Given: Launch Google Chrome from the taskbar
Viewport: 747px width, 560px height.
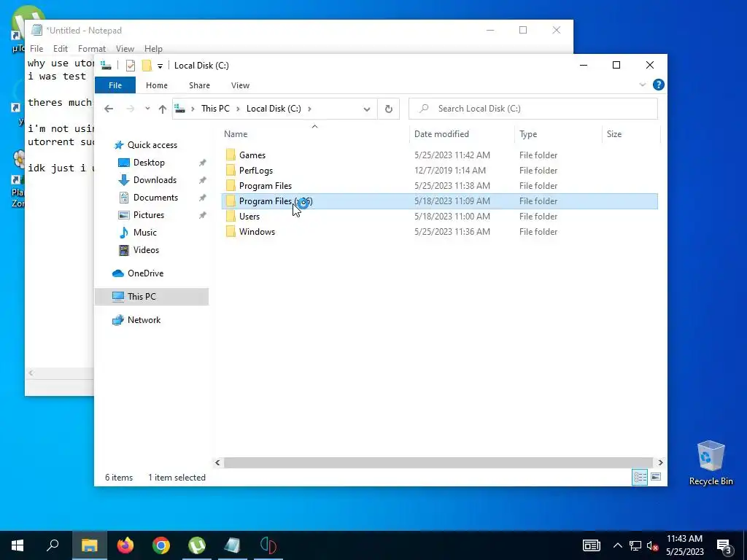Looking at the screenshot, I should point(161,545).
